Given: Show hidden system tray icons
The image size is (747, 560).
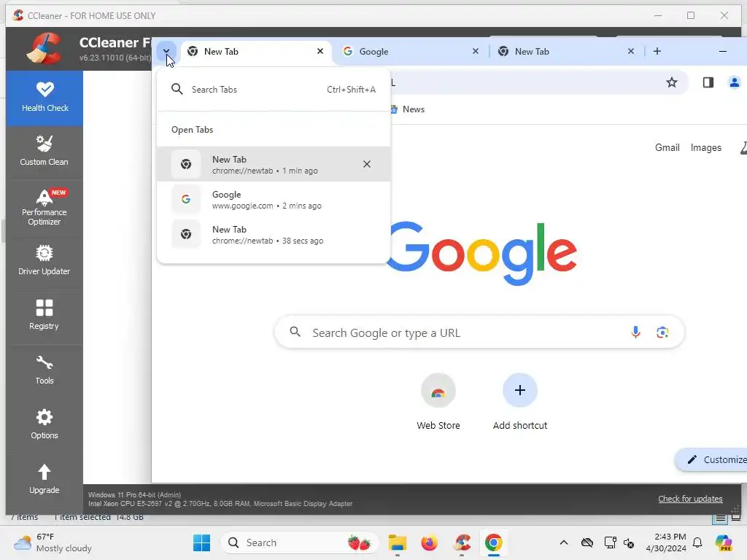Looking at the screenshot, I should pos(564,542).
